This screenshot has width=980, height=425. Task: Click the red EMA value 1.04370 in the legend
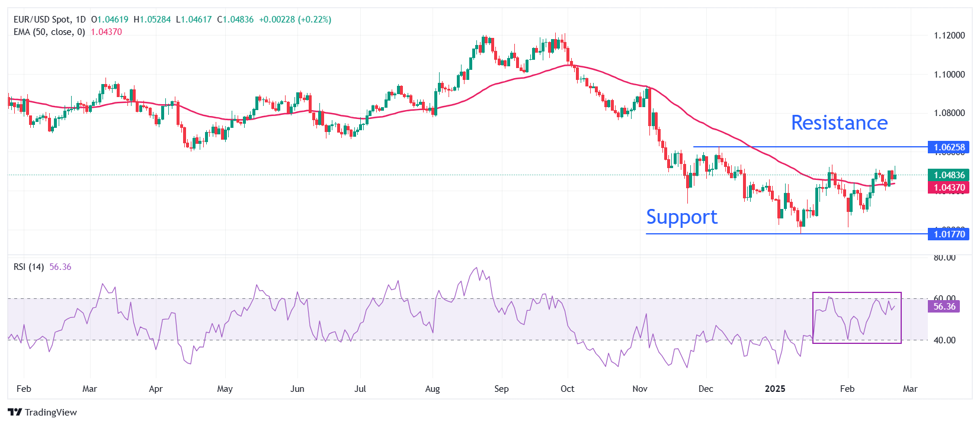coord(106,32)
